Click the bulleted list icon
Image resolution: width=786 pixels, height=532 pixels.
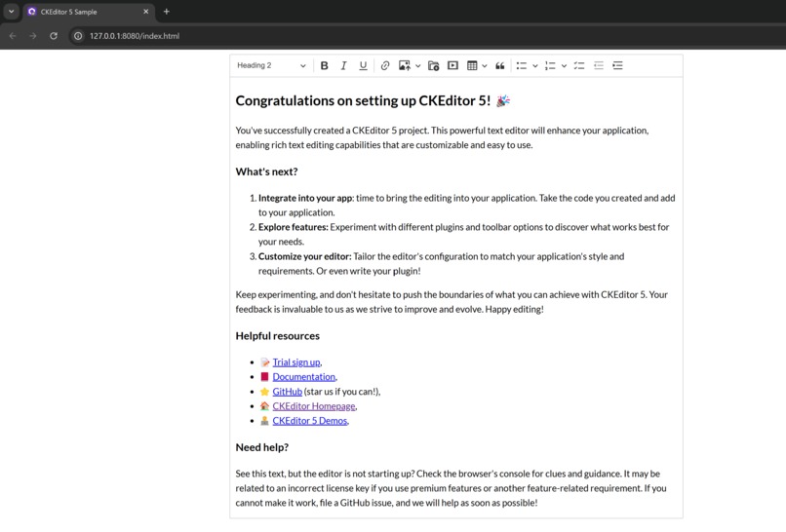522,65
